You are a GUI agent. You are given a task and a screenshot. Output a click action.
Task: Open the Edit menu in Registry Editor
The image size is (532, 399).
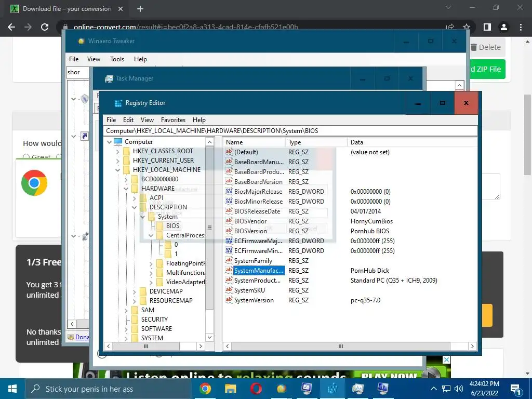(128, 120)
